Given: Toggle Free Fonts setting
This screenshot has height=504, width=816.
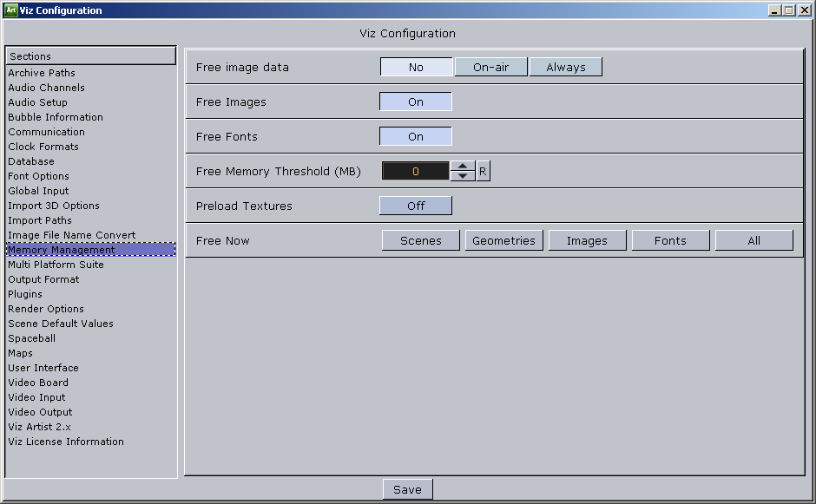Looking at the screenshot, I should 415,135.
